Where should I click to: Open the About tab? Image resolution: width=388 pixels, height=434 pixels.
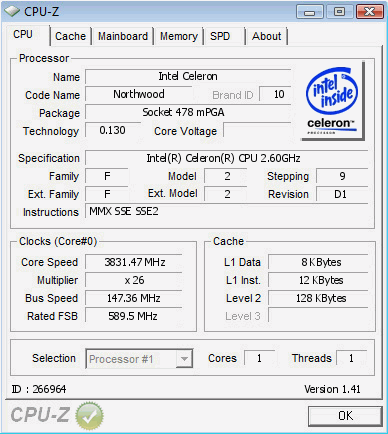pos(266,36)
